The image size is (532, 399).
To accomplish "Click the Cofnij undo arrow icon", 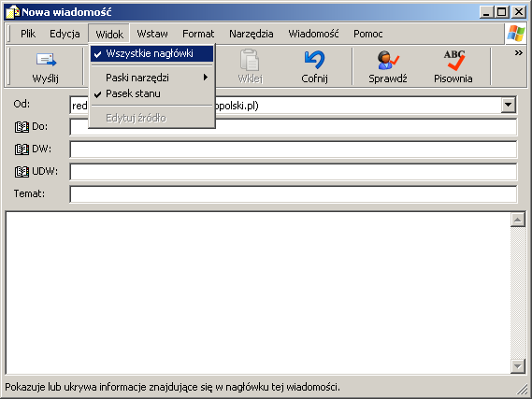I will pos(314,60).
